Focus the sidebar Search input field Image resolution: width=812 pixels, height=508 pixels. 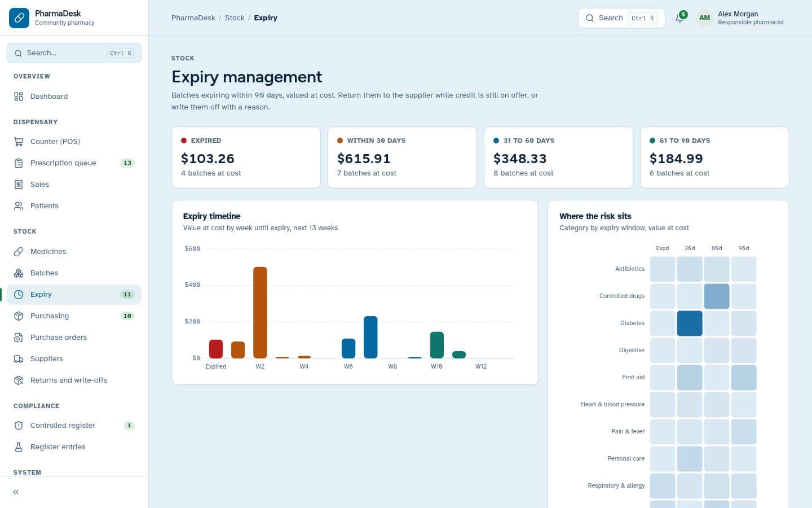pos(74,53)
